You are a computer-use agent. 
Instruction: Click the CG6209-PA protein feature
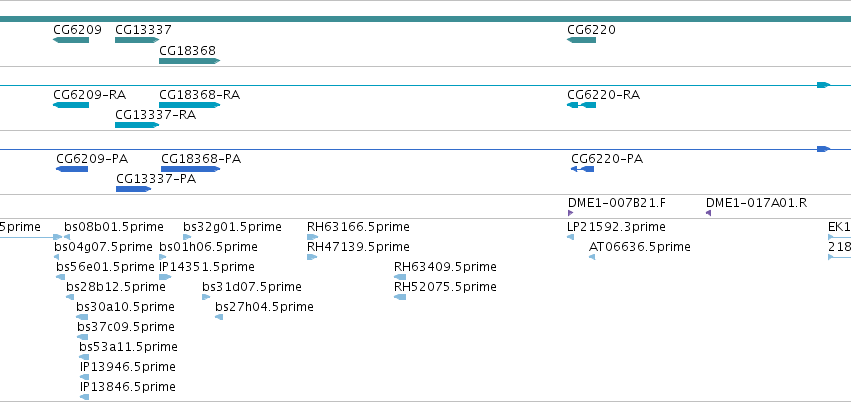point(72,169)
